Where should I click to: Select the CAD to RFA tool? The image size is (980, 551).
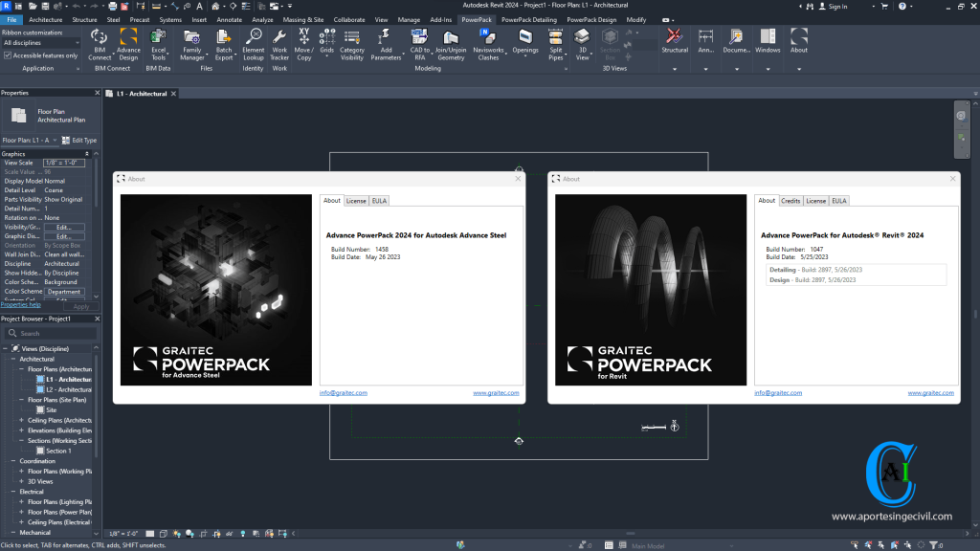pyautogui.click(x=419, y=48)
